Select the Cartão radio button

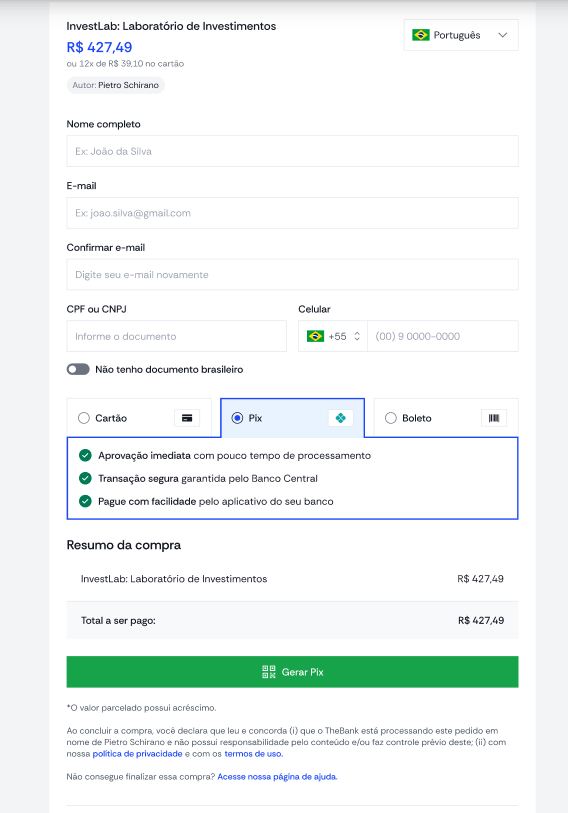tap(84, 418)
